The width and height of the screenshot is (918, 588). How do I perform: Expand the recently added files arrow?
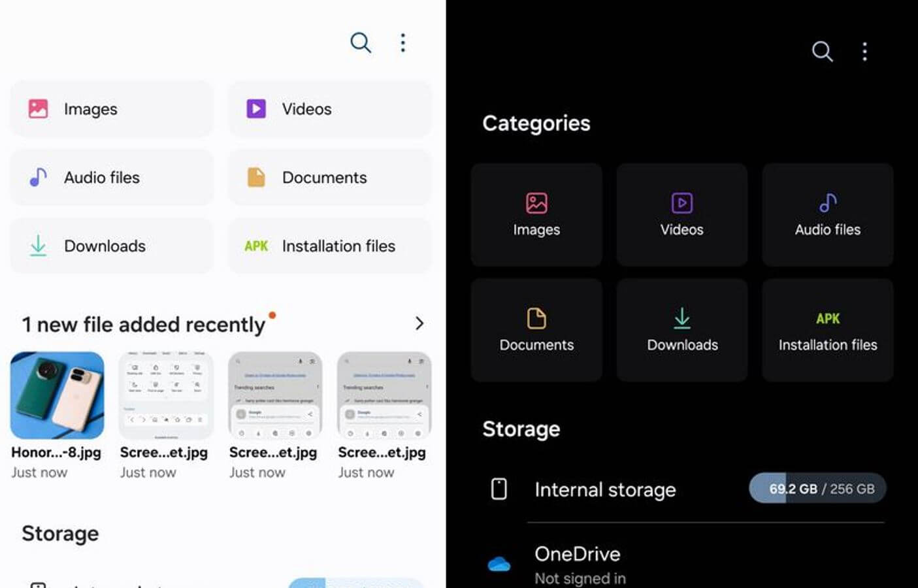click(419, 323)
